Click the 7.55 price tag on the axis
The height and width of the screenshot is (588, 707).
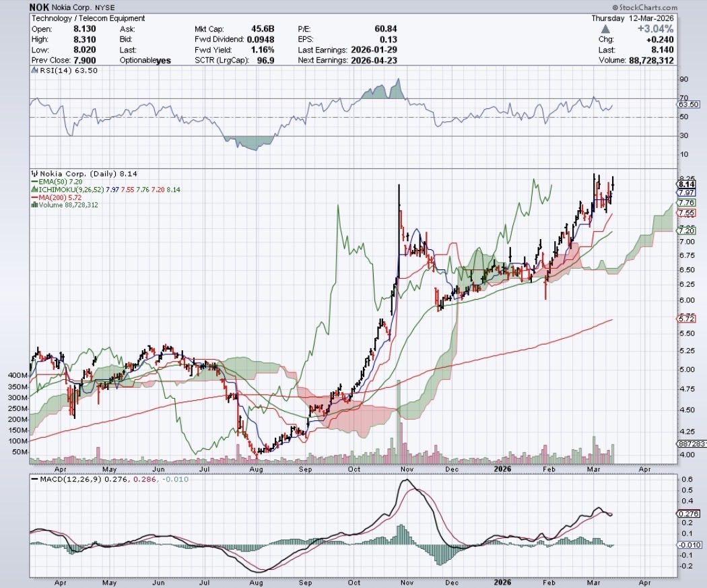[x=687, y=213]
